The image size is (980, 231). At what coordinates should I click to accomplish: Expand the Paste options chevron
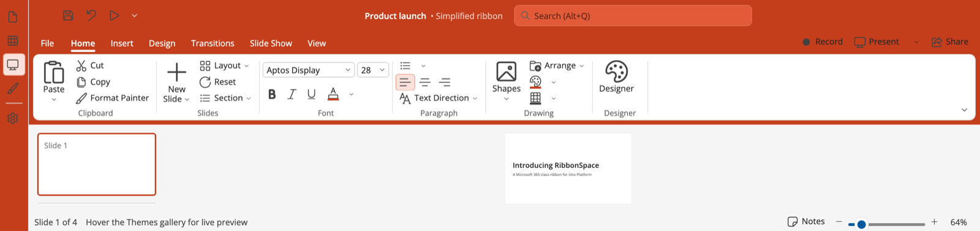click(54, 100)
